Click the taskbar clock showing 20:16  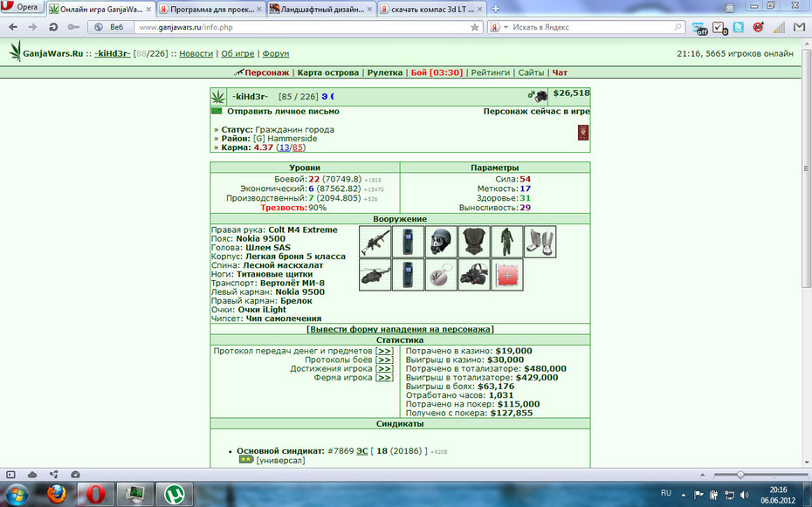tap(778, 495)
